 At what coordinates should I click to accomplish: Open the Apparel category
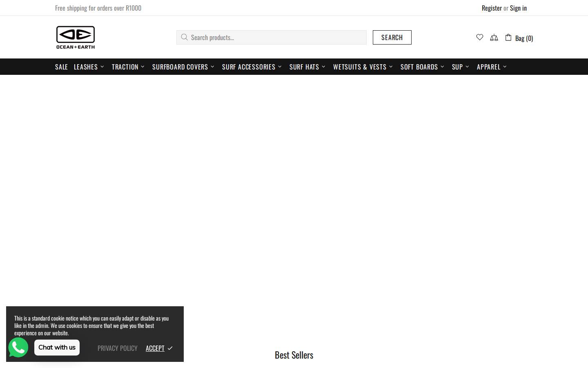pos(489,67)
